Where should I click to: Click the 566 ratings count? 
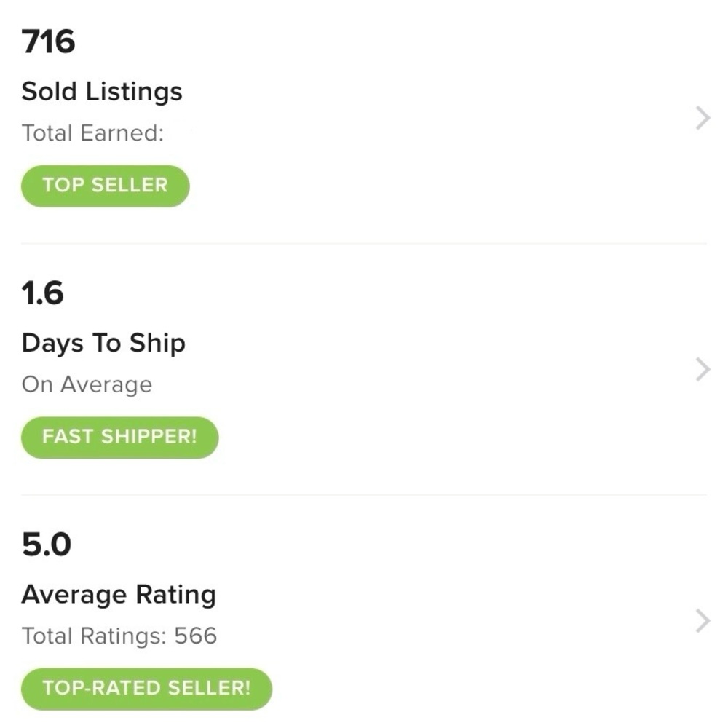click(x=196, y=636)
